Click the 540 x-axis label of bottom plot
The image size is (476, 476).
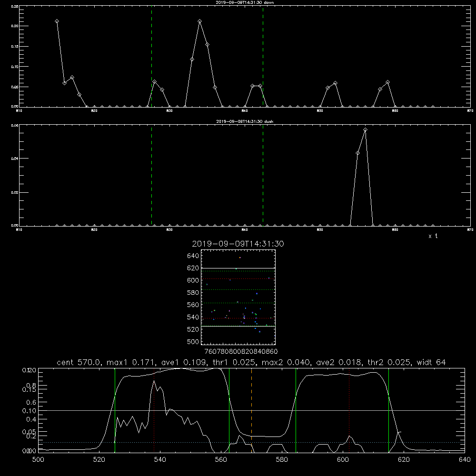point(160,460)
